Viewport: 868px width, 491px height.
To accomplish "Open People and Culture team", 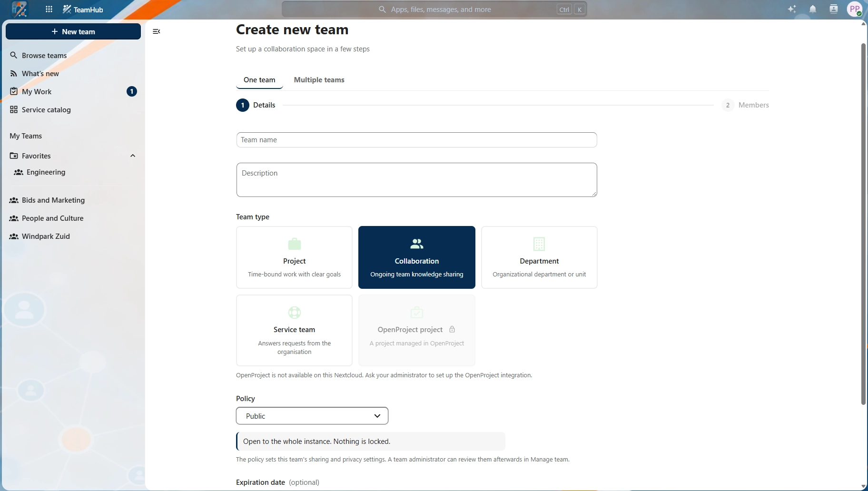I will tap(73, 218).
